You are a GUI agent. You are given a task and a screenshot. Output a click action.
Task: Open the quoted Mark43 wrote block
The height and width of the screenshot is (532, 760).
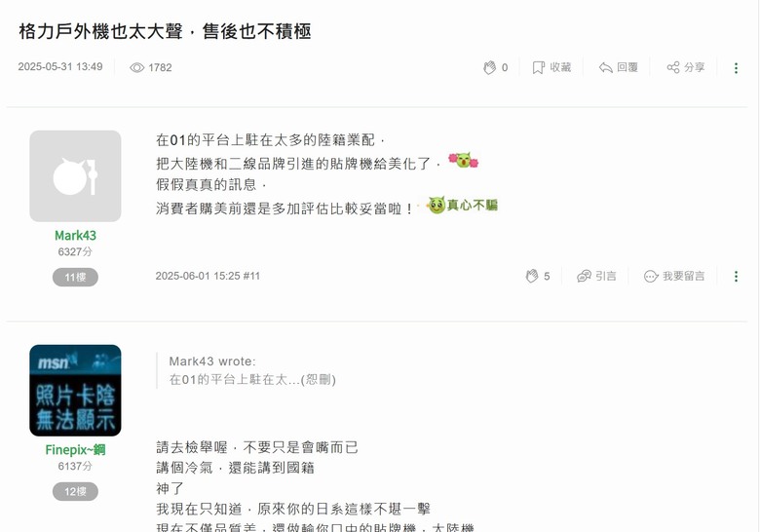(252, 370)
